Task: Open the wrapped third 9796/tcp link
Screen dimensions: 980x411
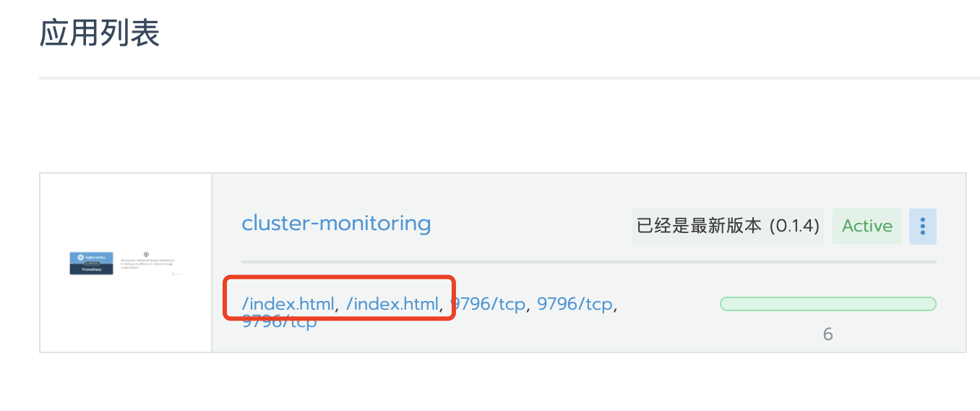Action: [x=279, y=322]
